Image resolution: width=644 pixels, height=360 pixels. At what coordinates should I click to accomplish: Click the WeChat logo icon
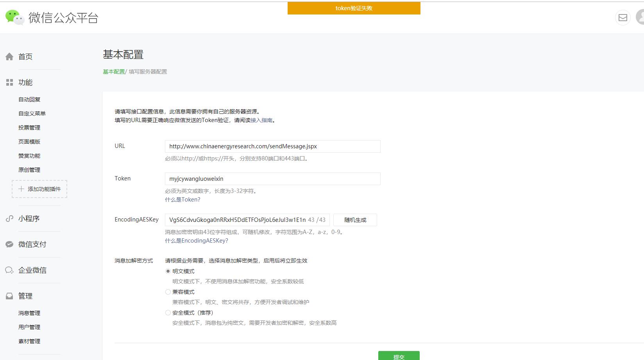(x=14, y=17)
